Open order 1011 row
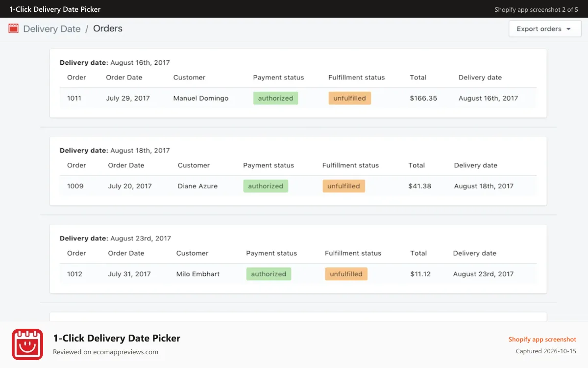Viewport: 588px width, 368px height. tap(298, 98)
